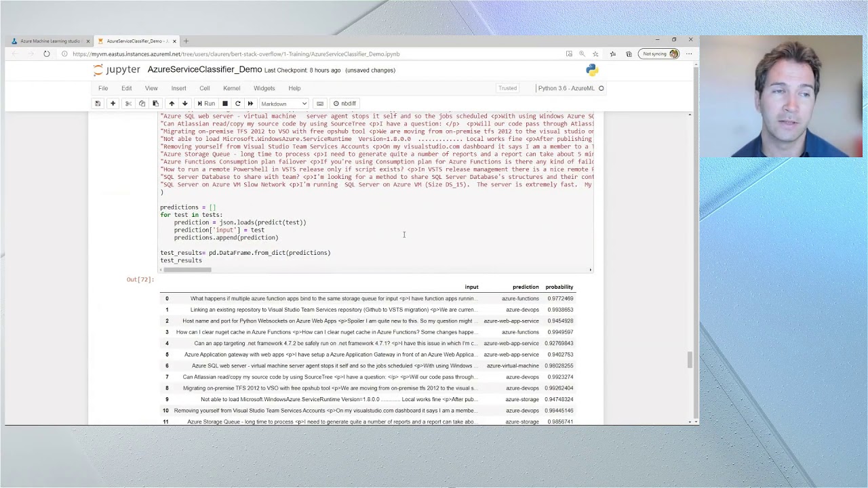This screenshot has width=868, height=488.
Task: Save notebook with the floppy disk icon
Action: 98,104
